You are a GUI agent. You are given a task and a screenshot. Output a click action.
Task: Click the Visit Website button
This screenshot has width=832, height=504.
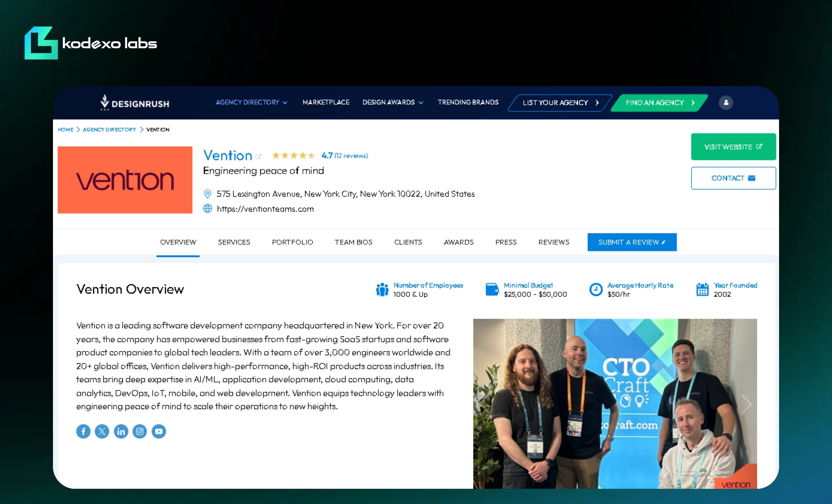pyautogui.click(x=734, y=147)
